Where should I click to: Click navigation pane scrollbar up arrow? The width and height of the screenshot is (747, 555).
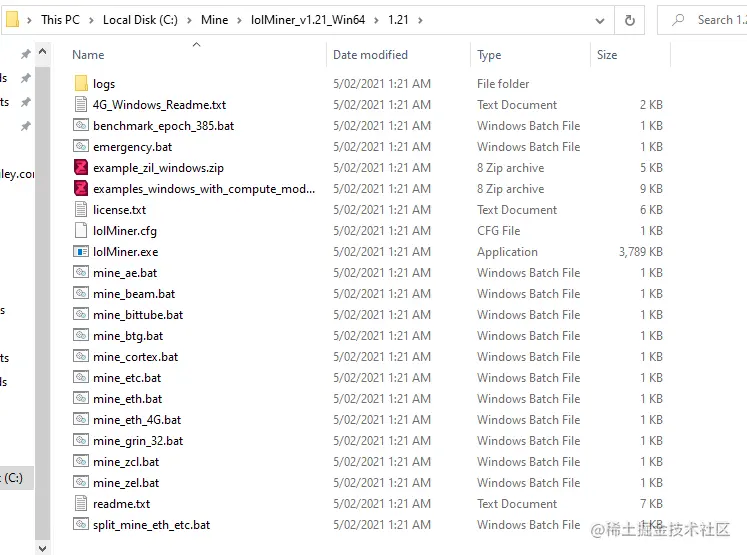coord(42,51)
